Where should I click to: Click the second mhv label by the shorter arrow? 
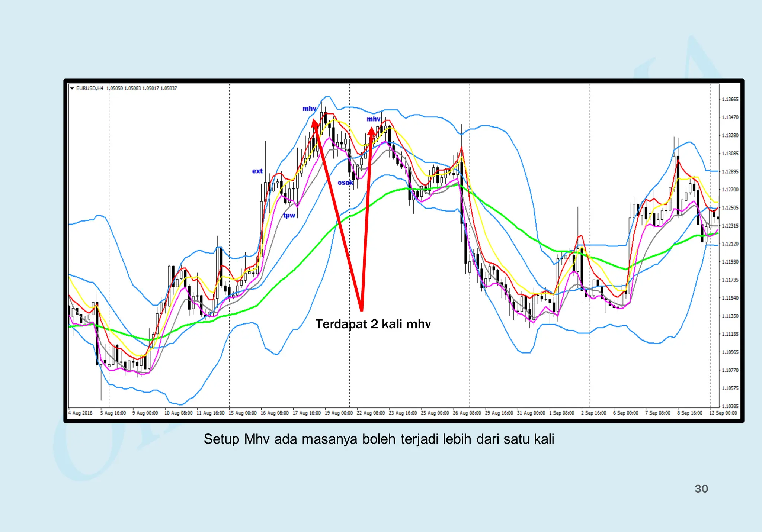pos(373,119)
